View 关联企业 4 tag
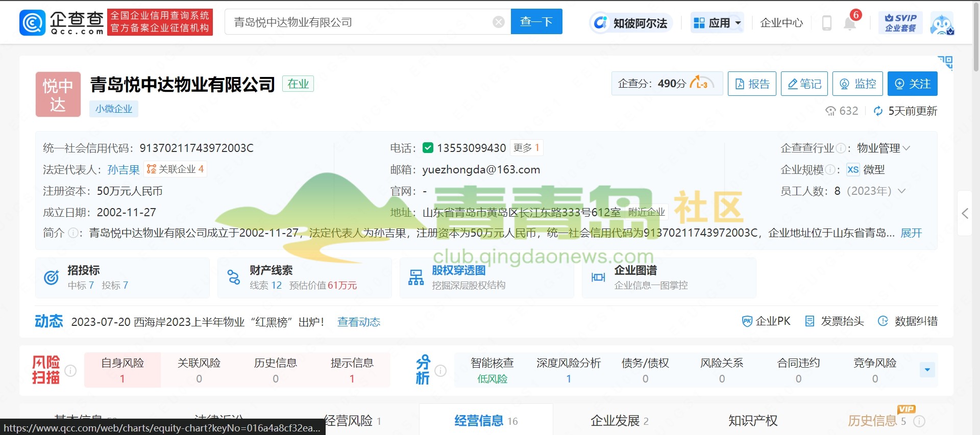 [176, 169]
